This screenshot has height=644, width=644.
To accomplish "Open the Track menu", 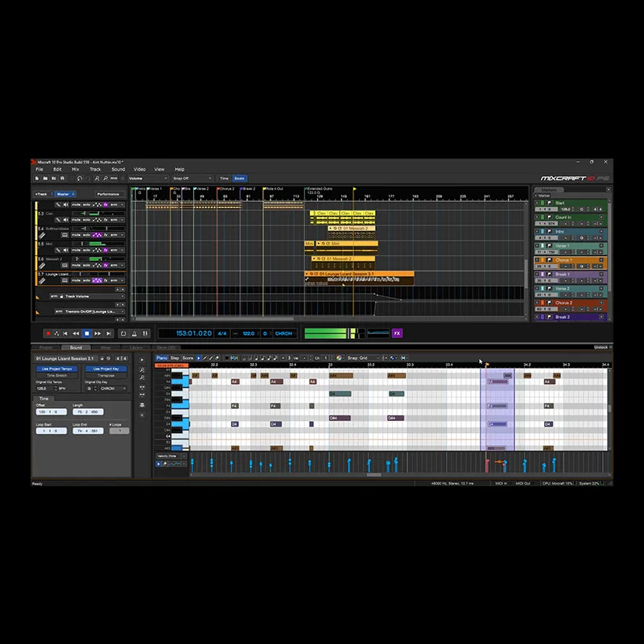I will point(95,169).
